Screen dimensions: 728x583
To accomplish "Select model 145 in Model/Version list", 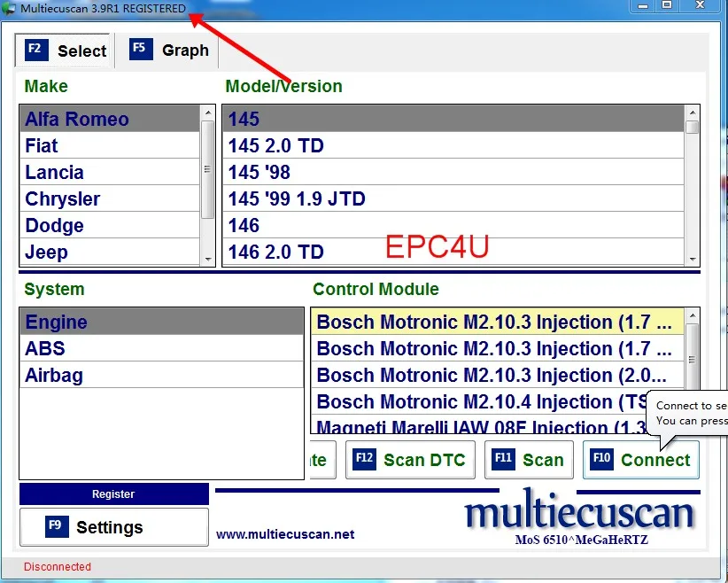I will pos(453,119).
